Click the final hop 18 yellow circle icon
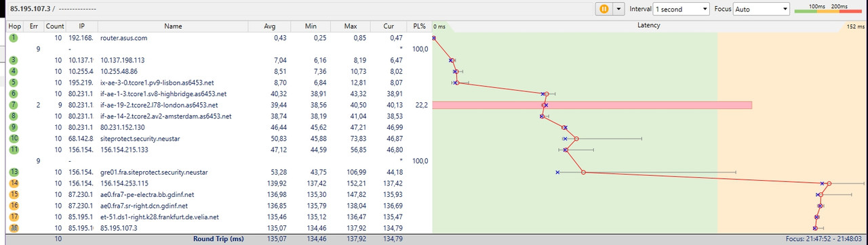Screen dimensions: 868x245 [13, 227]
